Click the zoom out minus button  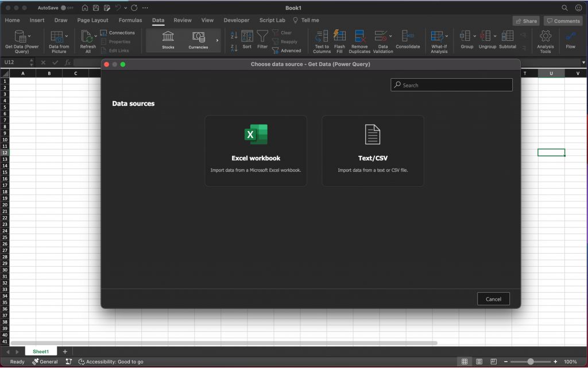click(505, 362)
